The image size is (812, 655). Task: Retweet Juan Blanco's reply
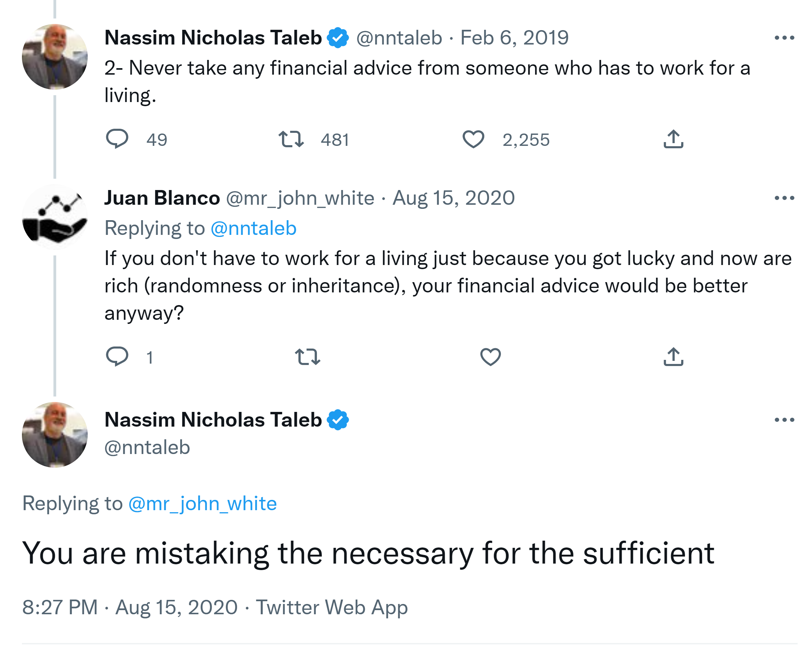pyautogui.click(x=308, y=356)
